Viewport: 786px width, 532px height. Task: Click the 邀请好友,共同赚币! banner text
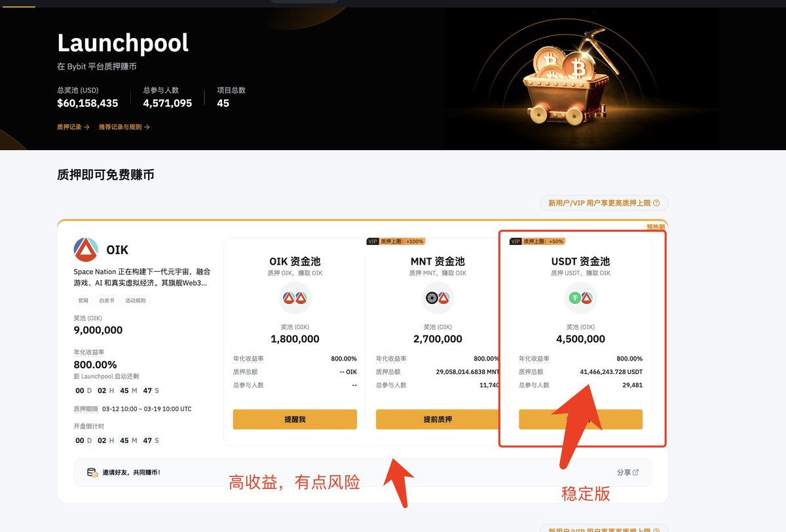point(132,472)
